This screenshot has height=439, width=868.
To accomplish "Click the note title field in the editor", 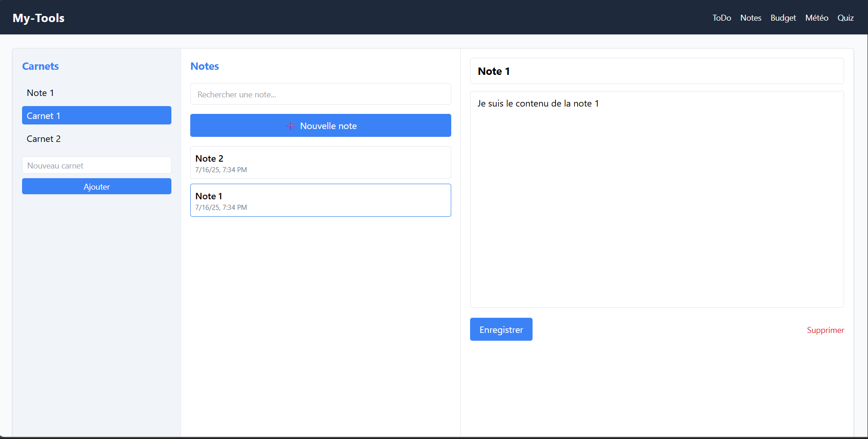I will pos(657,71).
